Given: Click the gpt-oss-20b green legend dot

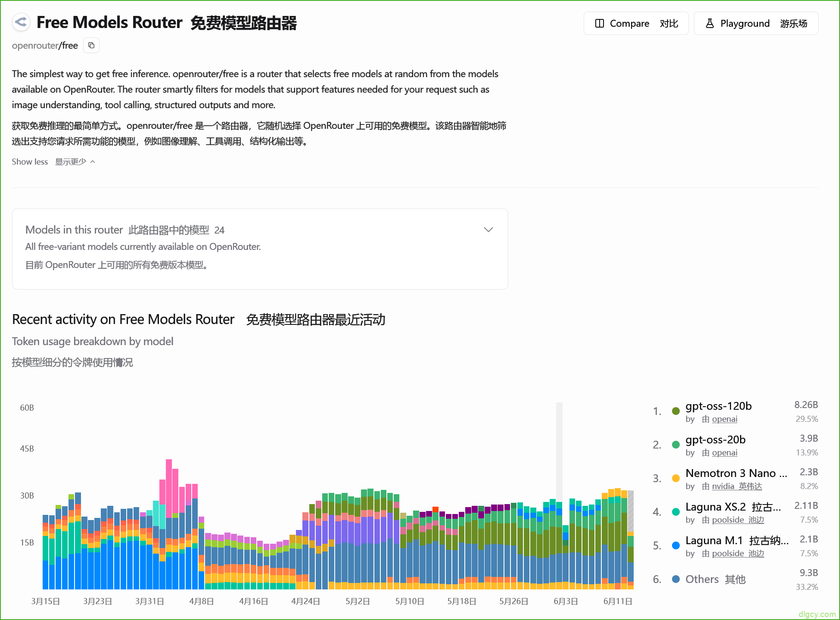Looking at the screenshot, I should coord(676,445).
